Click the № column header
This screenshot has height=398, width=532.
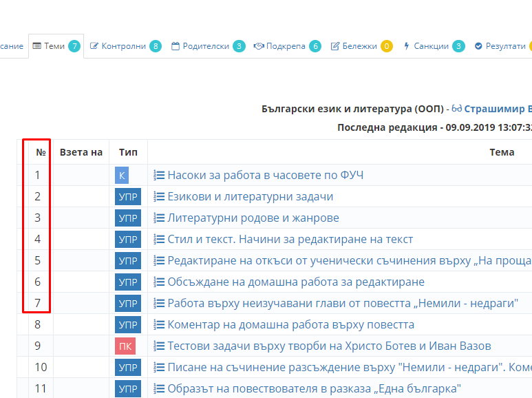click(41, 152)
